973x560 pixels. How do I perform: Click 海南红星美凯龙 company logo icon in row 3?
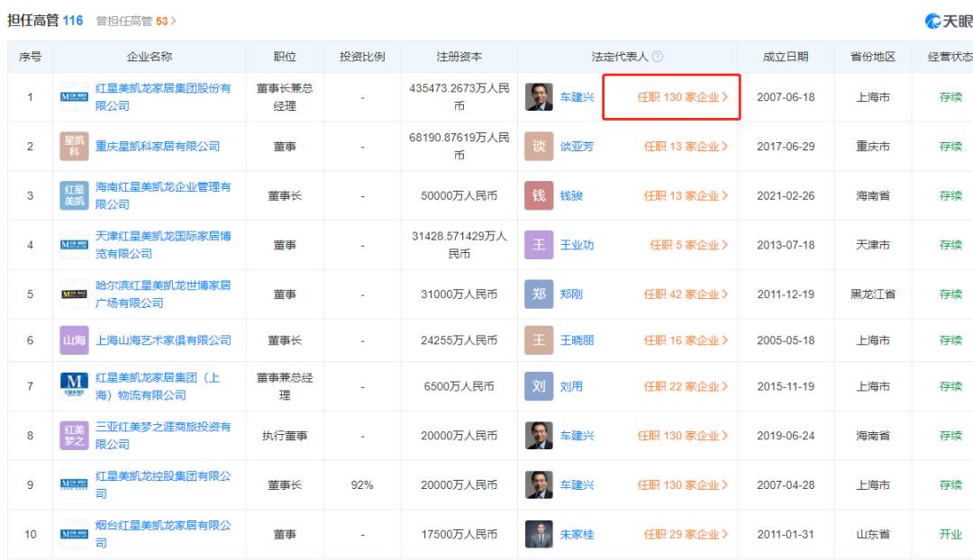click(x=74, y=195)
